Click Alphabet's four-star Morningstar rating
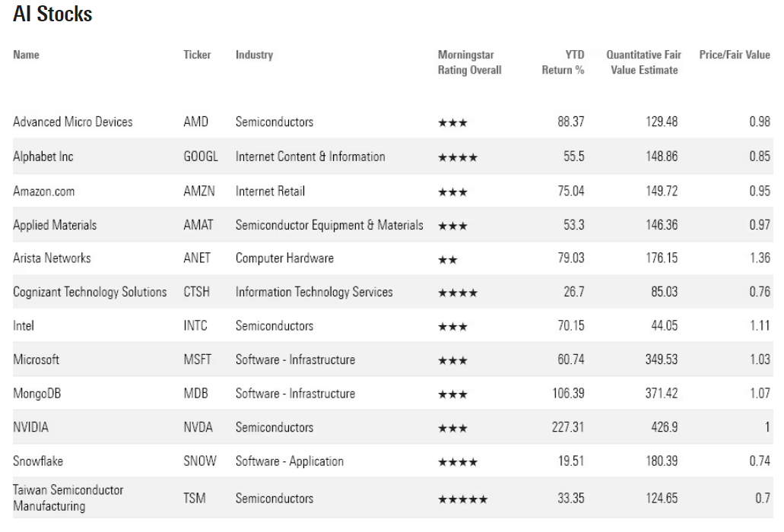 point(457,158)
